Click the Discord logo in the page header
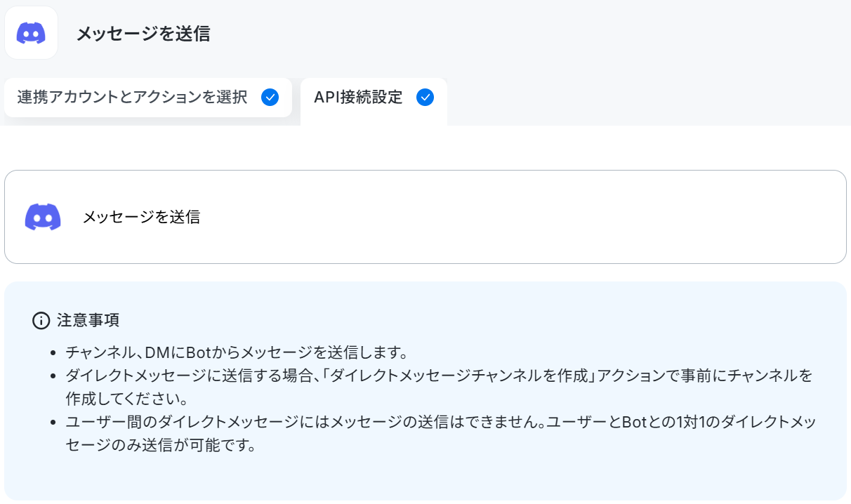Image resolution: width=851 pixels, height=504 pixels. point(31,33)
